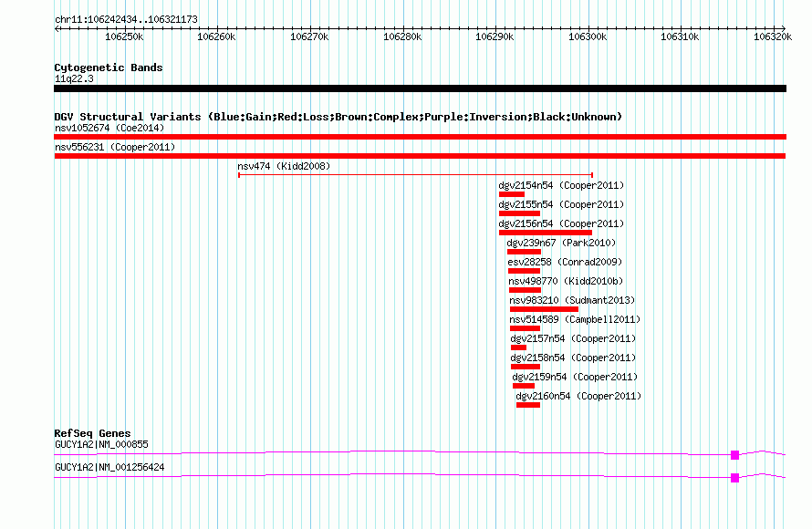This screenshot has height=529, width=812.
Task: Click the nsv983210 red bar
Action: tap(545, 309)
